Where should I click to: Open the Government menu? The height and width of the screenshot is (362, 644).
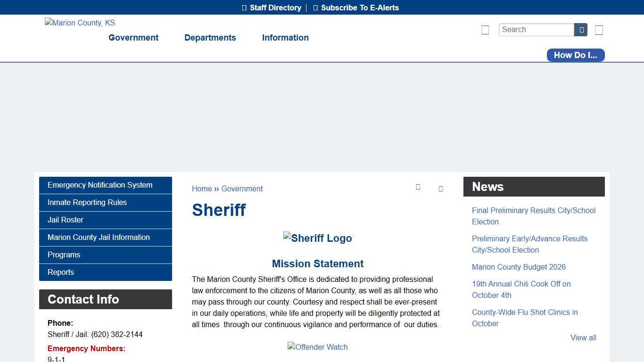pyautogui.click(x=133, y=38)
